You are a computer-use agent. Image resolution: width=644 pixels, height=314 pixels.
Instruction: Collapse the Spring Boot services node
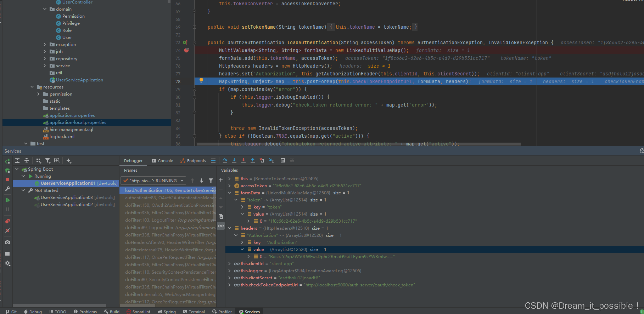(17, 169)
